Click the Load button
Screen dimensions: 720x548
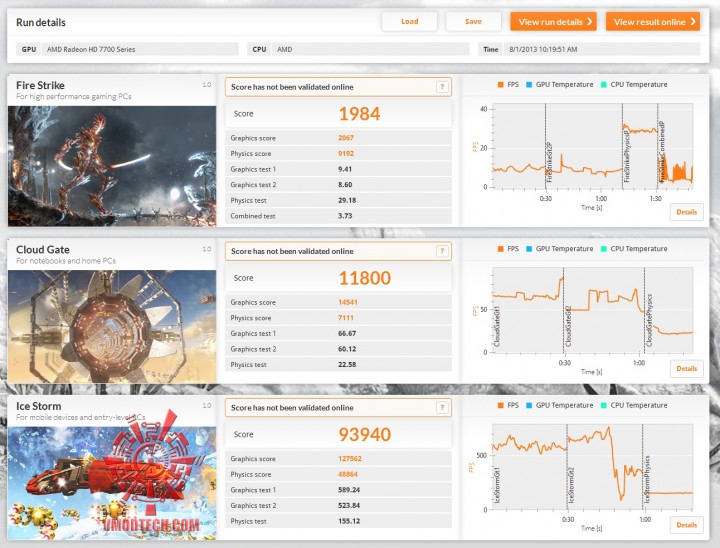[409, 22]
